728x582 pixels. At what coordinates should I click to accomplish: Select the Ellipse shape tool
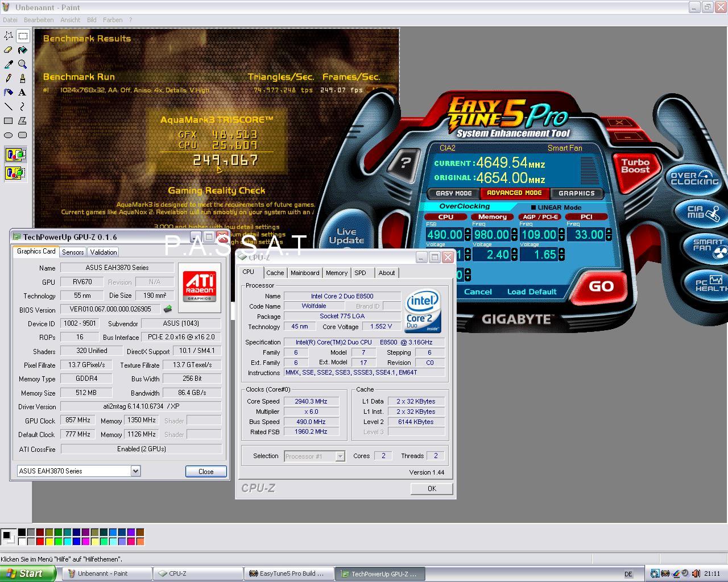[x=9, y=135]
